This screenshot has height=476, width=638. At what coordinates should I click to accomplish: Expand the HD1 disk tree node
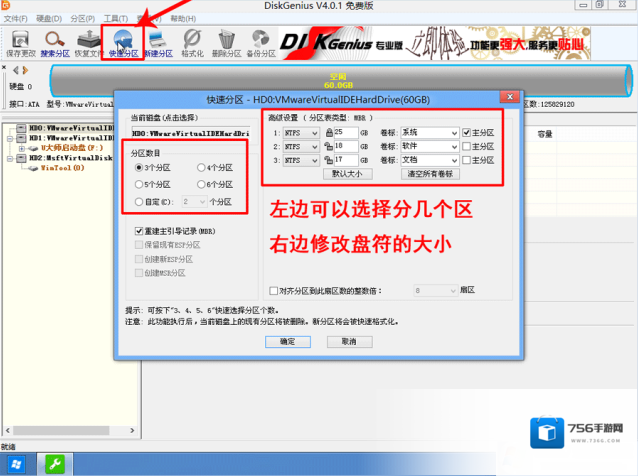[10, 139]
